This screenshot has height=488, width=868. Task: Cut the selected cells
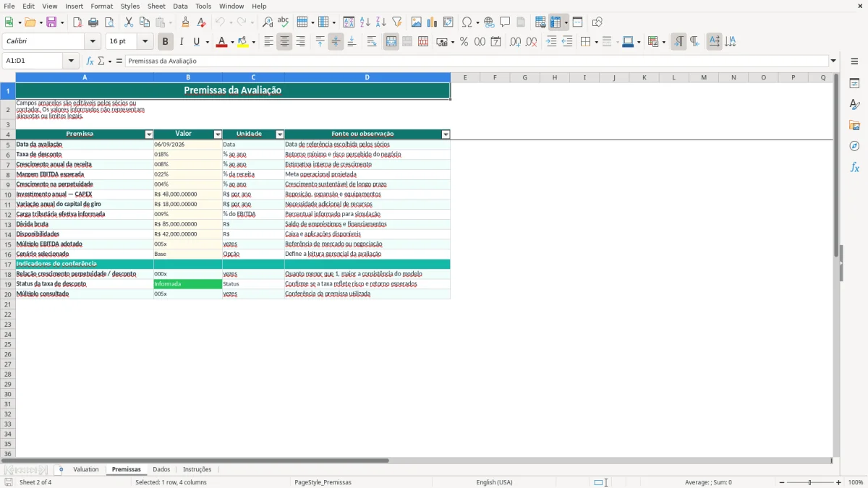(129, 22)
